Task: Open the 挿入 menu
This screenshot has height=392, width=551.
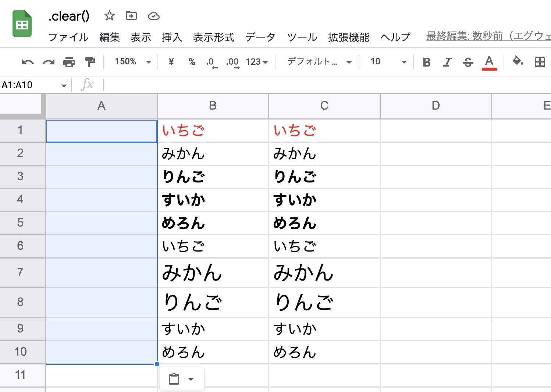Action: click(x=172, y=37)
